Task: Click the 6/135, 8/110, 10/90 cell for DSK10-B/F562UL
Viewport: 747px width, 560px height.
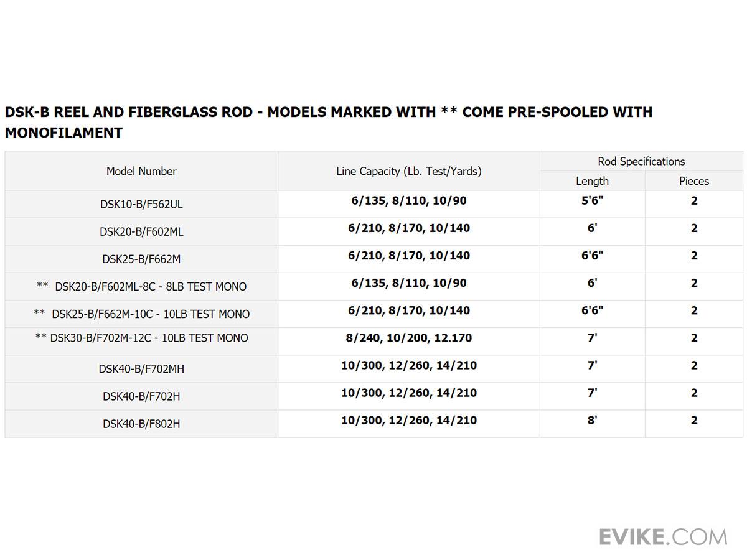Action: click(409, 201)
